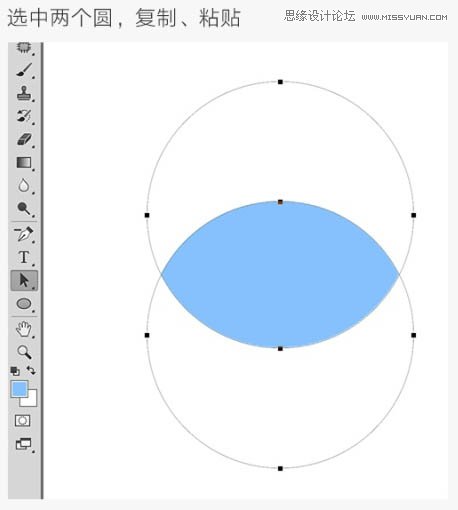Click the anchor under the blue shape

280,349
